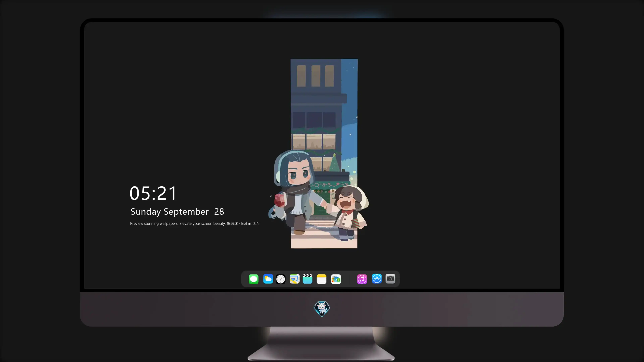
Task: Select the portrait wallpaper preview image
Action: coord(324,154)
